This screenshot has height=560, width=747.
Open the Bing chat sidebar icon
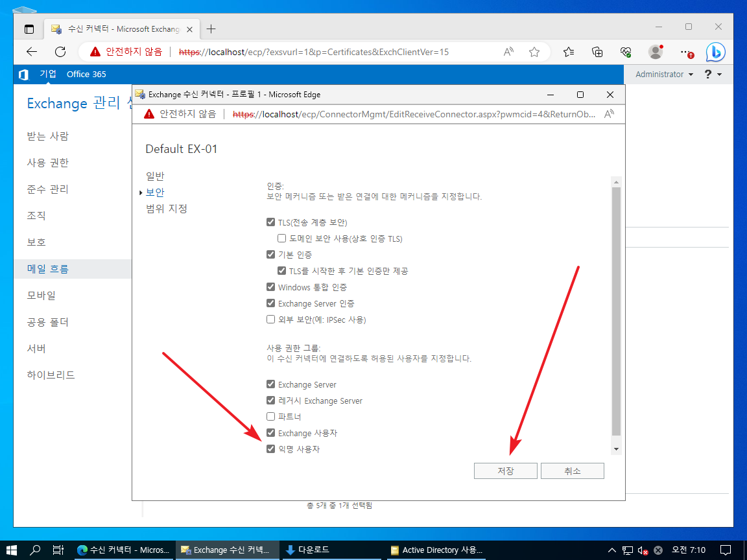[715, 52]
